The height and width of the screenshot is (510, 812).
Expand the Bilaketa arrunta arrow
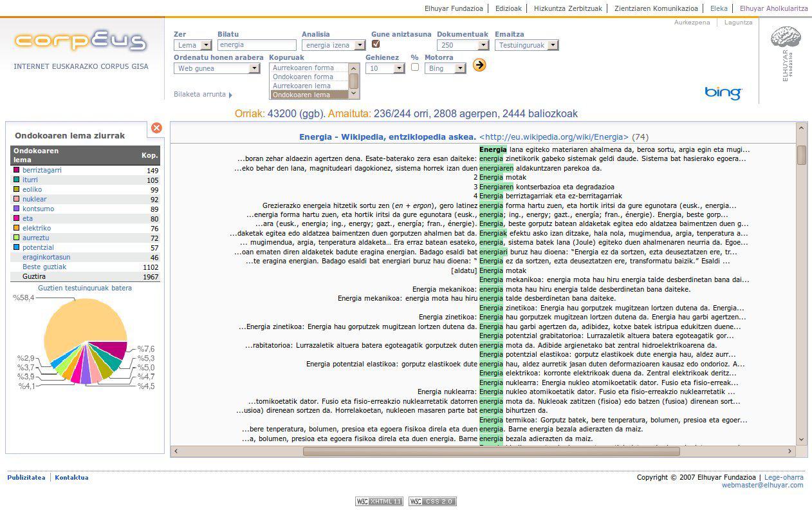[x=230, y=95]
